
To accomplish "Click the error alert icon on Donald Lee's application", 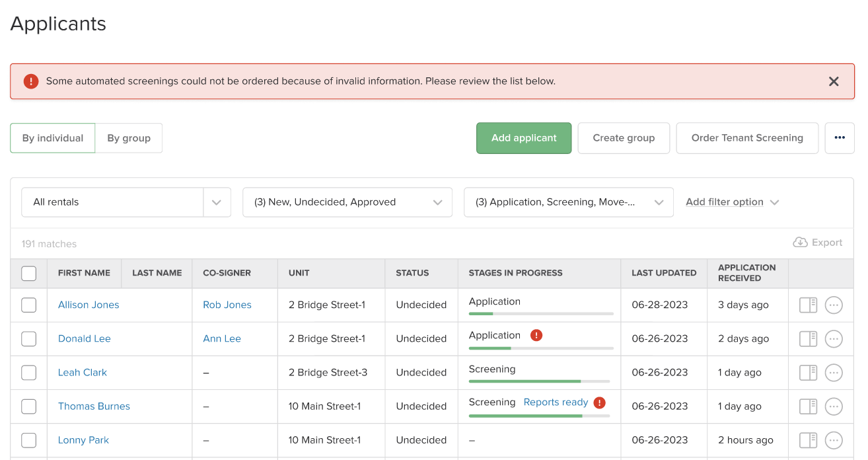I will click(x=537, y=335).
